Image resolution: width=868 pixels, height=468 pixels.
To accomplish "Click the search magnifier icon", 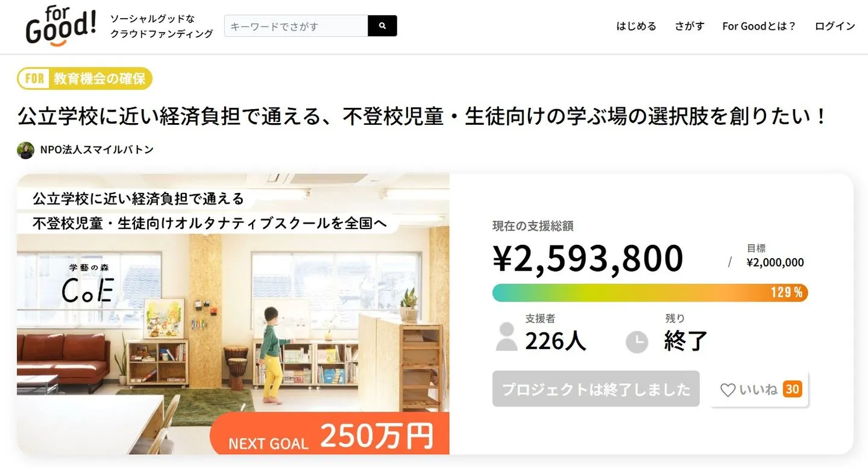I will (382, 26).
